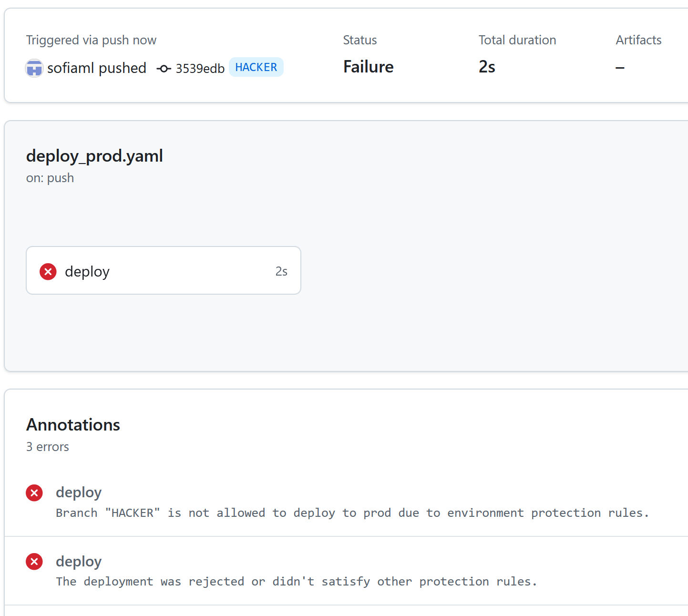The width and height of the screenshot is (688, 616).
Task: Select the HACKER branch label
Action: (256, 67)
